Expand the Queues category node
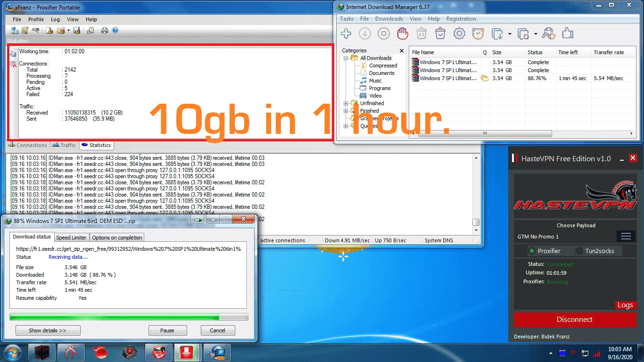Image resolution: width=644 pixels, height=362 pixels. pos(346,126)
